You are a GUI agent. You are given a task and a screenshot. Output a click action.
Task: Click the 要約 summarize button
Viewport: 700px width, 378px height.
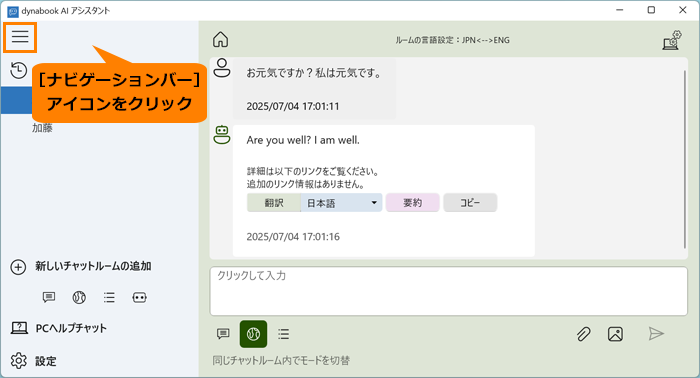[412, 203]
